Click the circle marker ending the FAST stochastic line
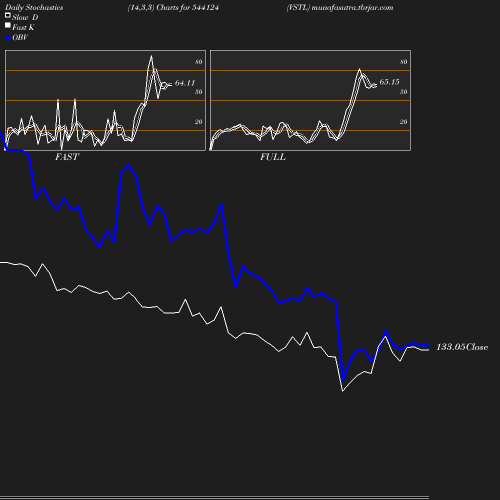This screenshot has width=500, height=500. (164, 86)
